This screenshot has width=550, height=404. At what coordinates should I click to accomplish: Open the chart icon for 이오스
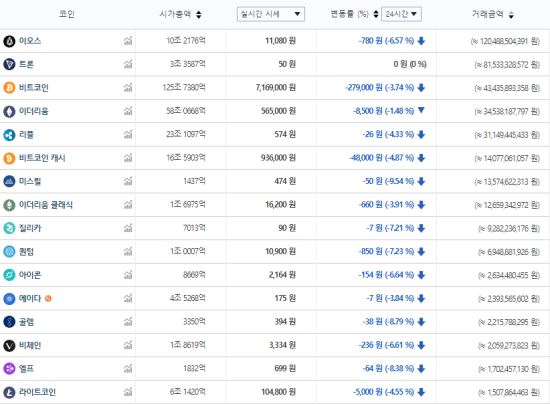pyautogui.click(x=128, y=41)
